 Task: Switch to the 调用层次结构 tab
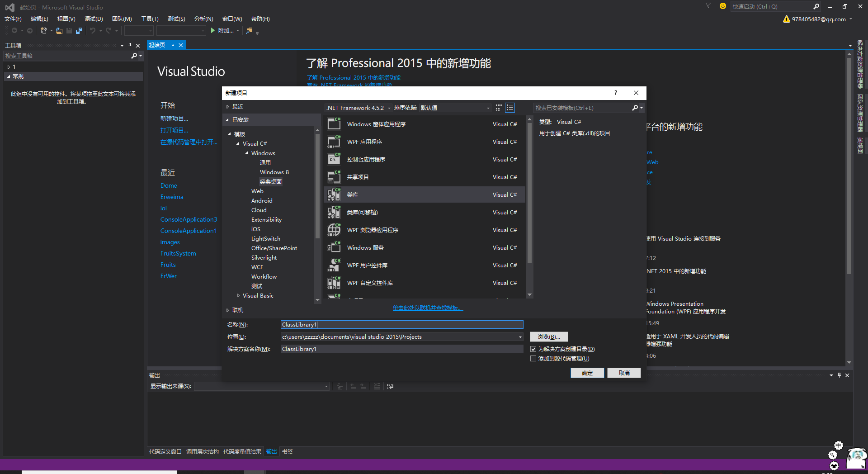coord(203,451)
